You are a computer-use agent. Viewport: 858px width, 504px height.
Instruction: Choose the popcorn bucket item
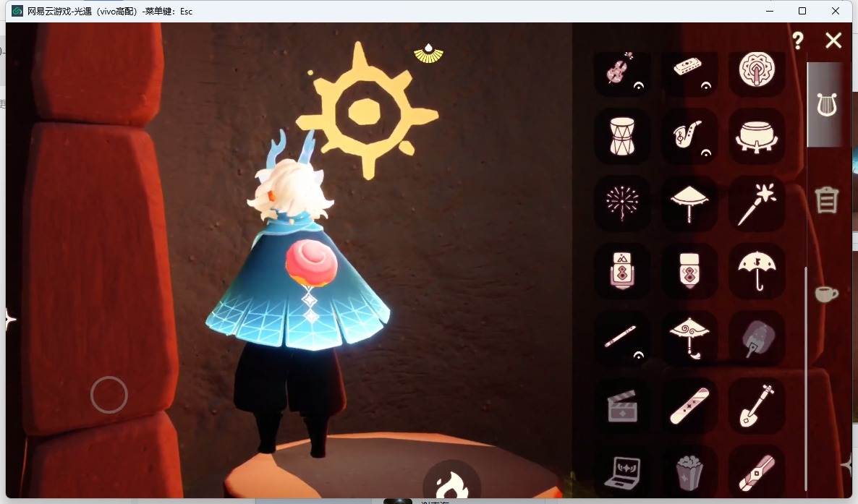[x=689, y=471]
